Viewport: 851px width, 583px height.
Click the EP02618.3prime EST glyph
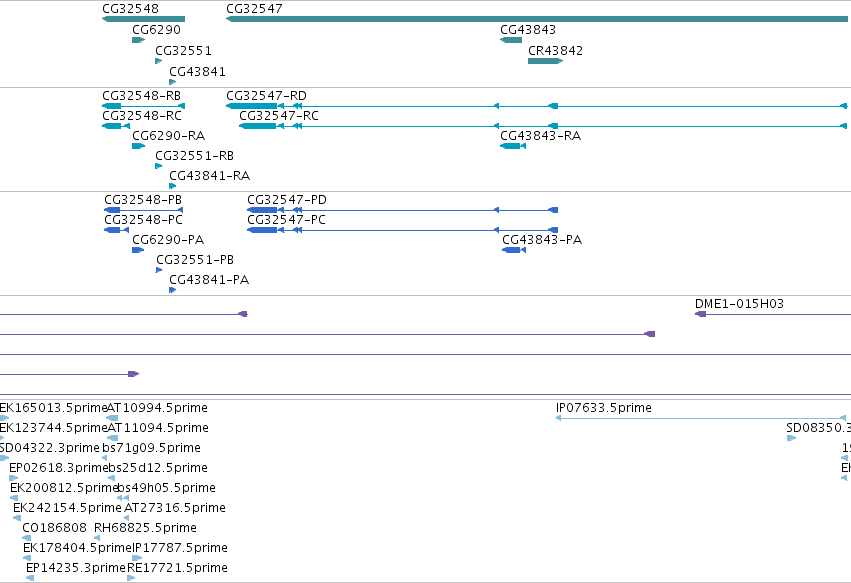(x=14, y=478)
